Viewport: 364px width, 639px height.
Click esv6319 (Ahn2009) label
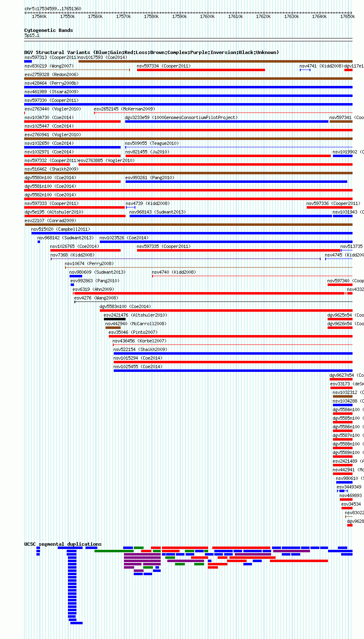coord(93,289)
